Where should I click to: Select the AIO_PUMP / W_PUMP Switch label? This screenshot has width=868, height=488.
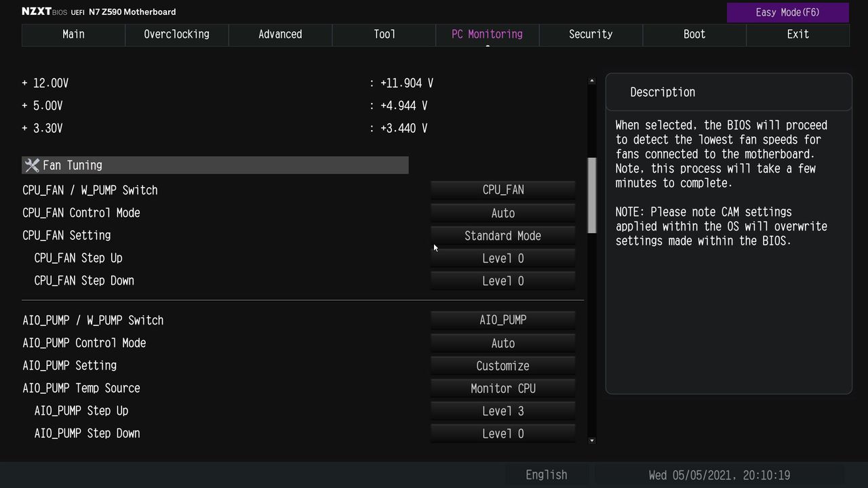[93, 321]
